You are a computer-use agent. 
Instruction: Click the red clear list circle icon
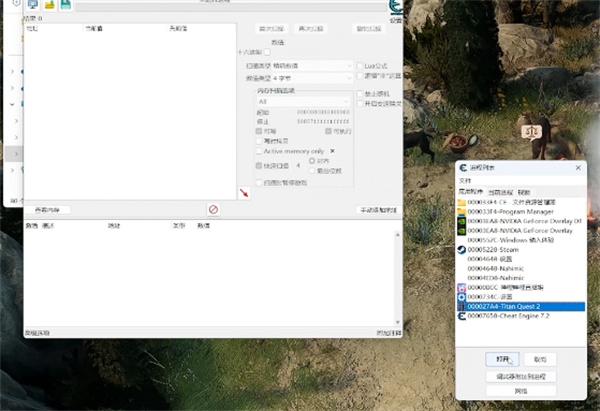pyautogui.click(x=213, y=209)
